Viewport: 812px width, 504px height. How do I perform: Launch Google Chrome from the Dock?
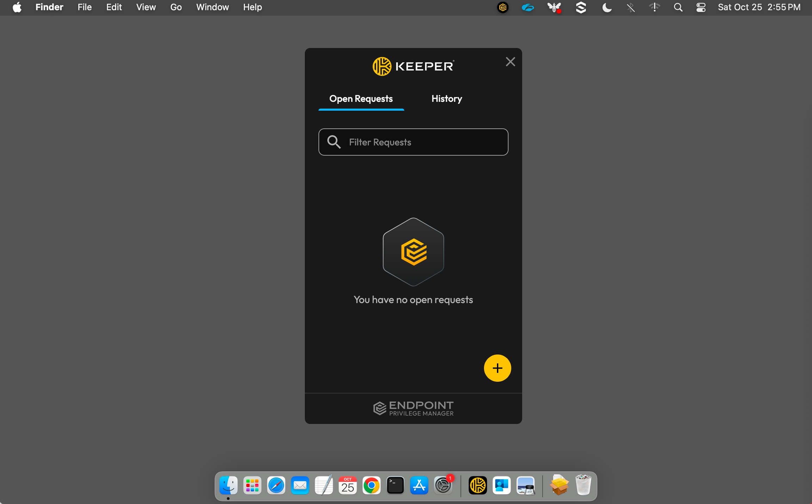point(371,486)
